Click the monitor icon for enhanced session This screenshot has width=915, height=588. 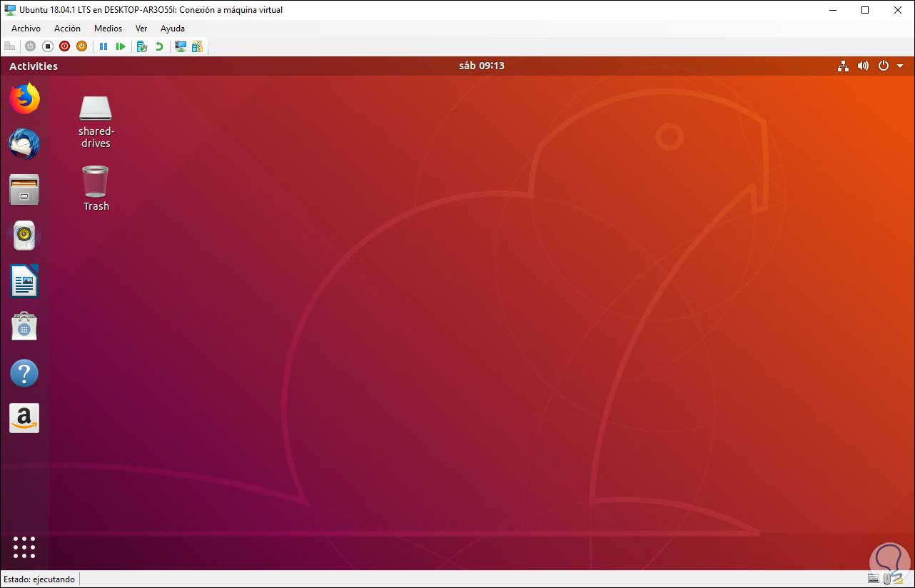(181, 46)
